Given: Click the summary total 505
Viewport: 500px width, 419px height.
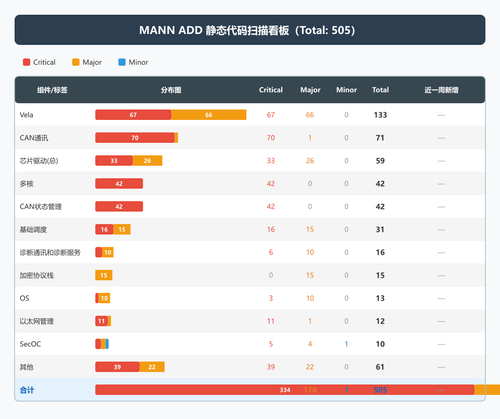Looking at the screenshot, I should coord(380,390).
